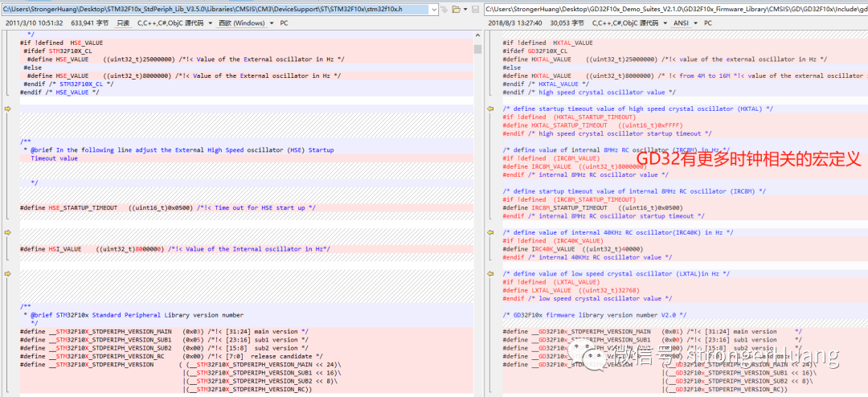Click the right file path input field
Viewport: 868px width, 397px height.
pyautogui.click(x=675, y=10)
